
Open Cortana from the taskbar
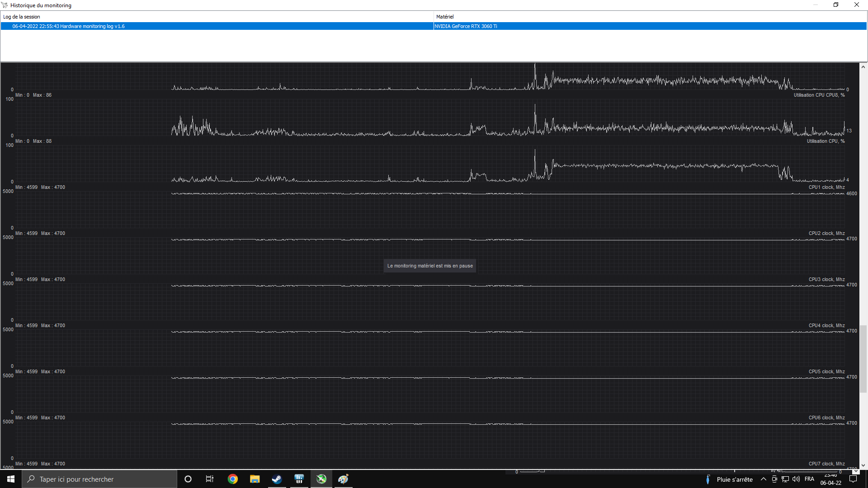(x=188, y=479)
